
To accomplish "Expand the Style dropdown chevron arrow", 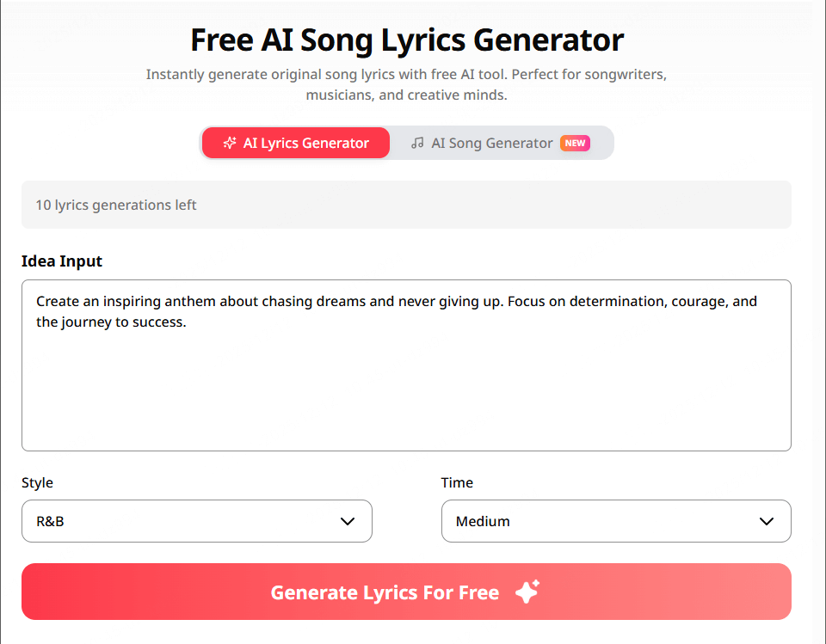I will pos(348,521).
